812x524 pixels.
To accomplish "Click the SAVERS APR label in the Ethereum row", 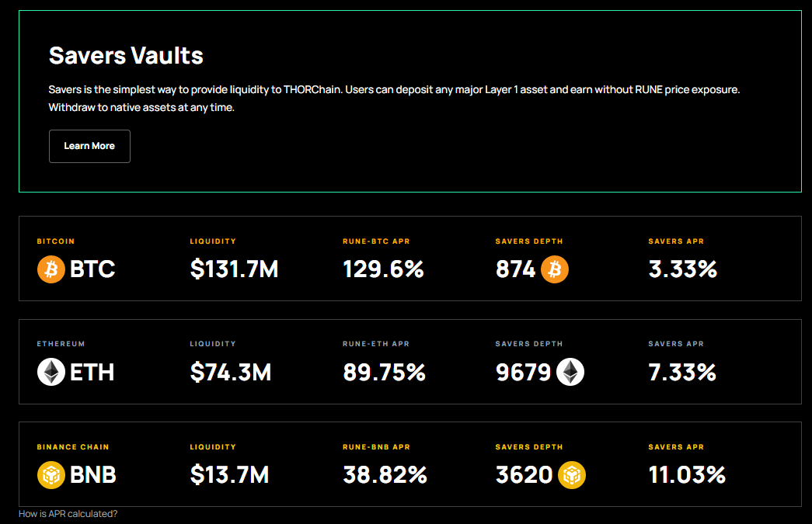I will tap(676, 343).
